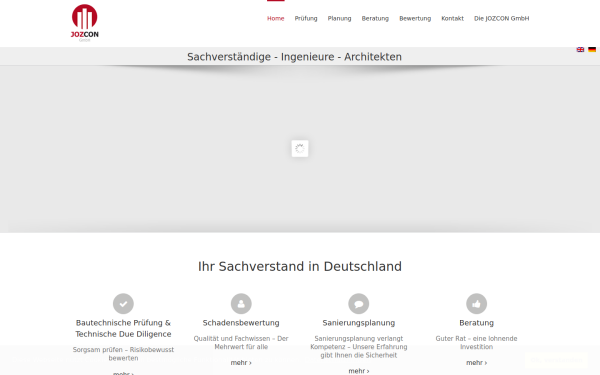Click the Schadensbewertung heading
The width and height of the screenshot is (600, 375).
(241, 323)
